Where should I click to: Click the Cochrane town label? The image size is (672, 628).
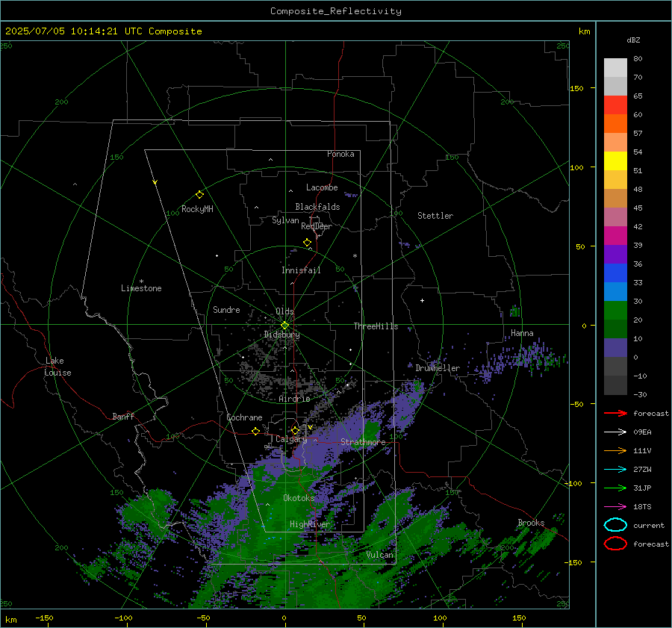point(244,417)
